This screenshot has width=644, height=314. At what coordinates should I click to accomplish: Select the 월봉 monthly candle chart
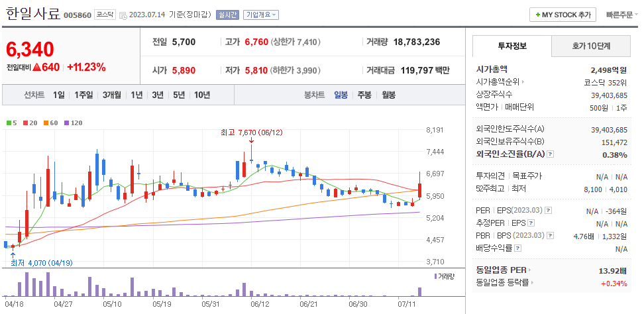tap(388, 95)
